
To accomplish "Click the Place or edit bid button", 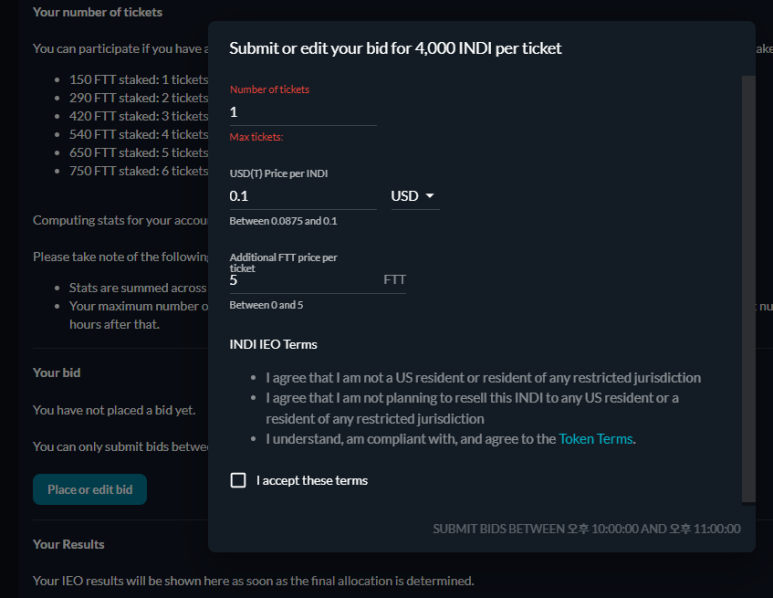I will pyautogui.click(x=90, y=490).
